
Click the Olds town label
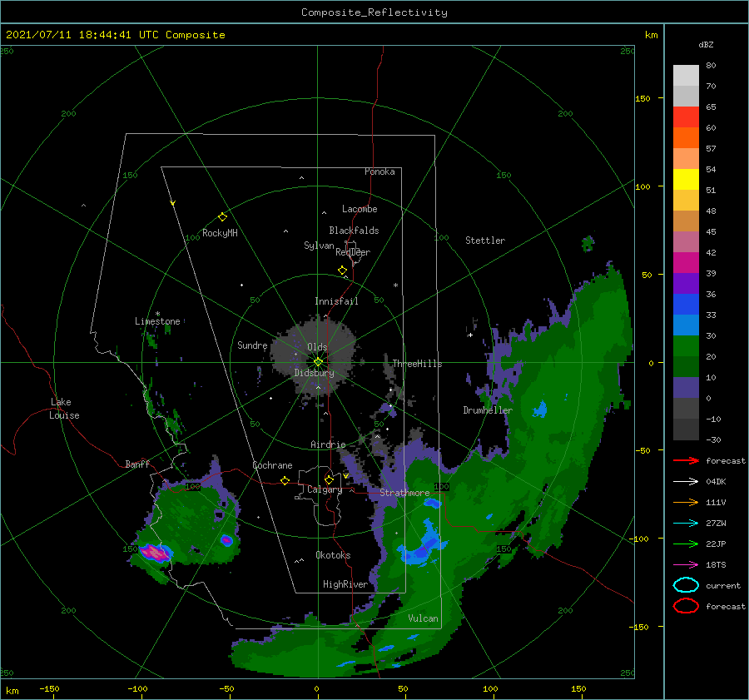(x=317, y=347)
